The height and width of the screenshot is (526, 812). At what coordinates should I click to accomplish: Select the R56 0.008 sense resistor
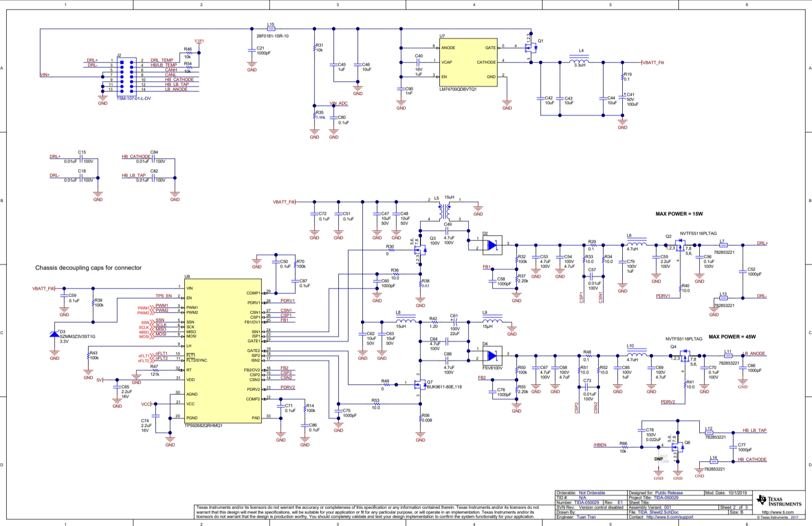coord(421,419)
